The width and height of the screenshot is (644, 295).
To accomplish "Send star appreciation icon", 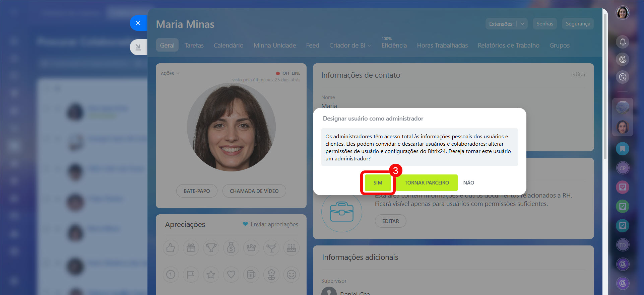I will coord(211,275).
